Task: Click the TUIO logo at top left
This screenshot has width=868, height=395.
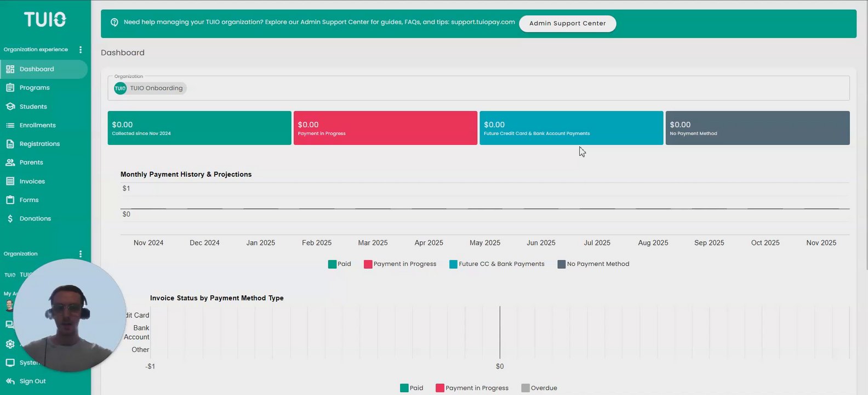Action: coord(45,20)
